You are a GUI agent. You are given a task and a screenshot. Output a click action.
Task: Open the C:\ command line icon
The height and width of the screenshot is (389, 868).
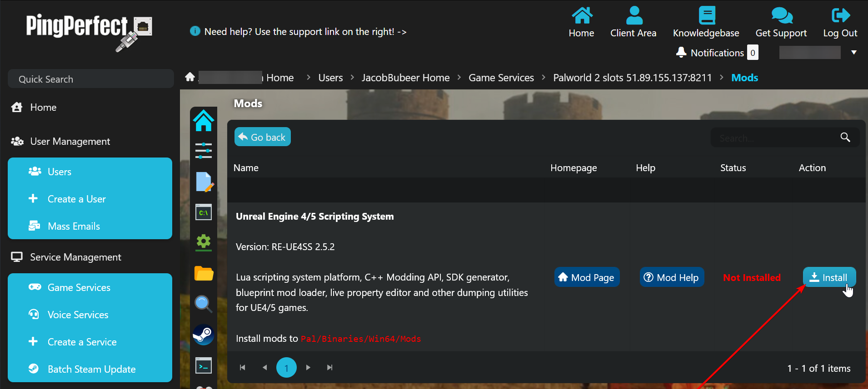click(203, 212)
